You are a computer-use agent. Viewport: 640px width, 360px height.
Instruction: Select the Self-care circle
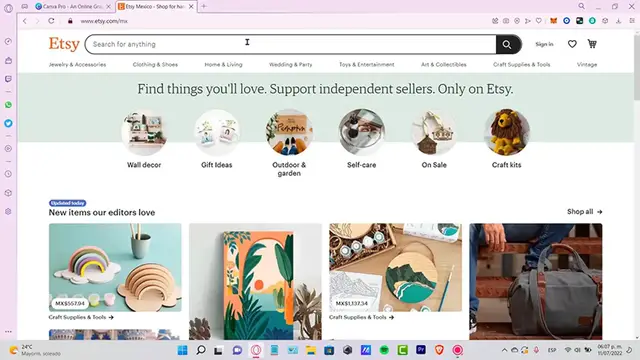coord(362,132)
